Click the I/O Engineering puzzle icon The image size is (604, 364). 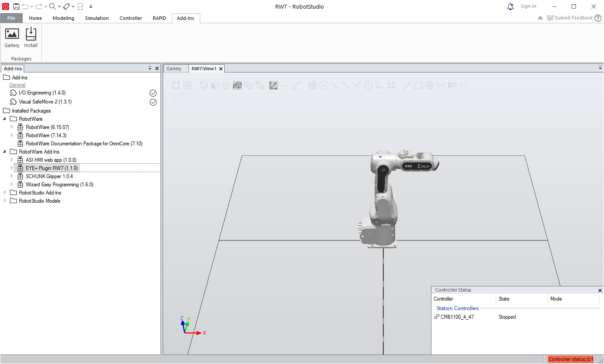(x=13, y=93)
